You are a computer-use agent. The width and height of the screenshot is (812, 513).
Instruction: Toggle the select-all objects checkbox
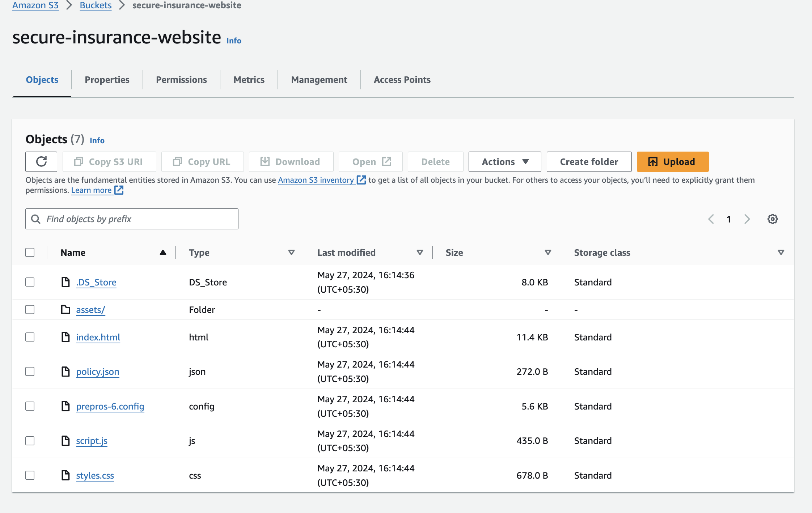point(30,253)
